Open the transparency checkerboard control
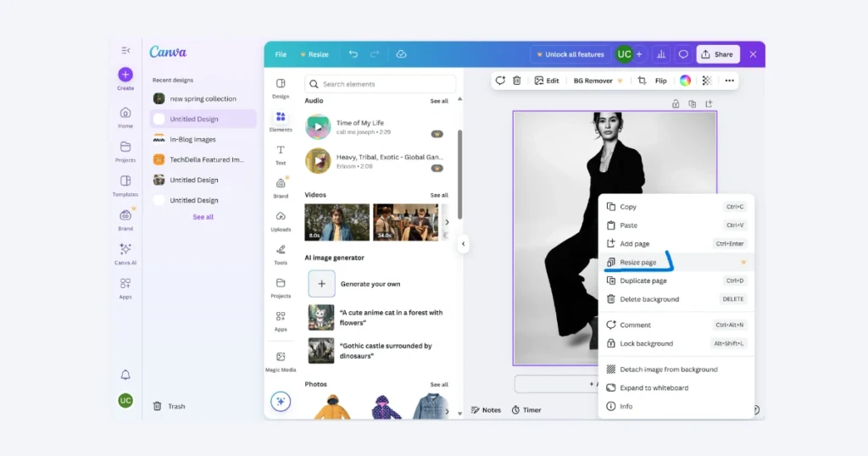This screenshot has height=456, width=868. point(707,81)
